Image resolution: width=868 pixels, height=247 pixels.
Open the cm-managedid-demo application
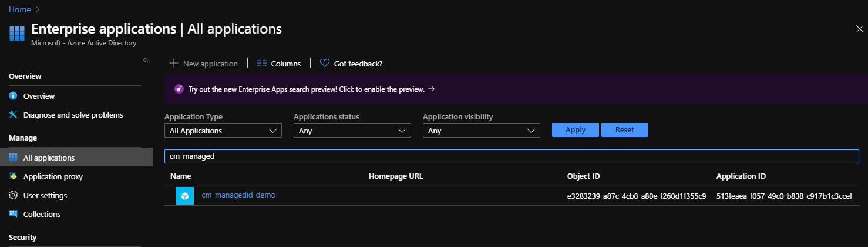click(238, 195)
